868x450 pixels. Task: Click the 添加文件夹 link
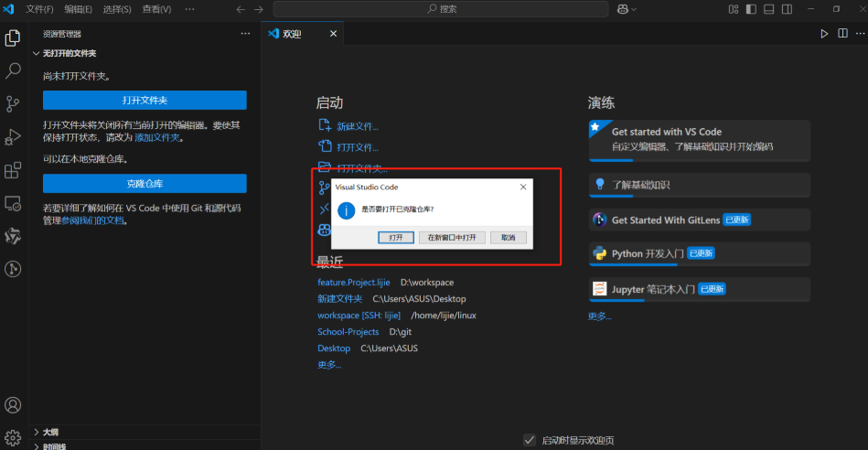pyautogui.click(x=157, y=137)
